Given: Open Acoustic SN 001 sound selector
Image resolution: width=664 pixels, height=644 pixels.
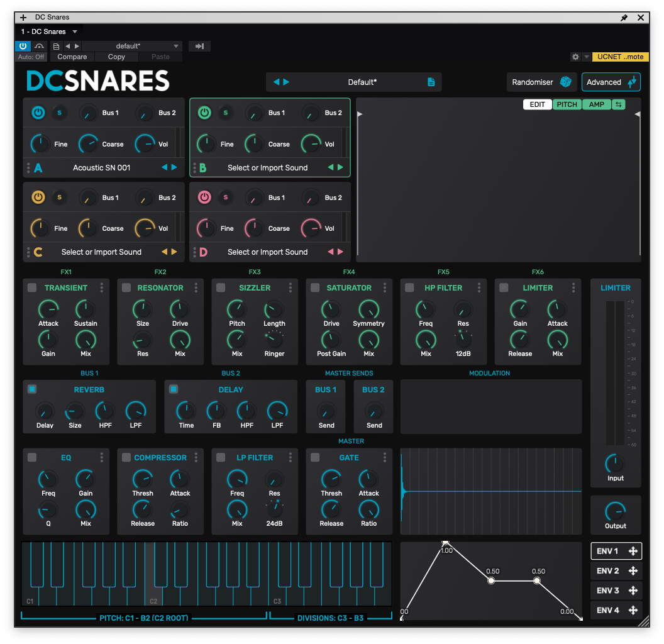Looking at the screenshot, I should [102, 168].
